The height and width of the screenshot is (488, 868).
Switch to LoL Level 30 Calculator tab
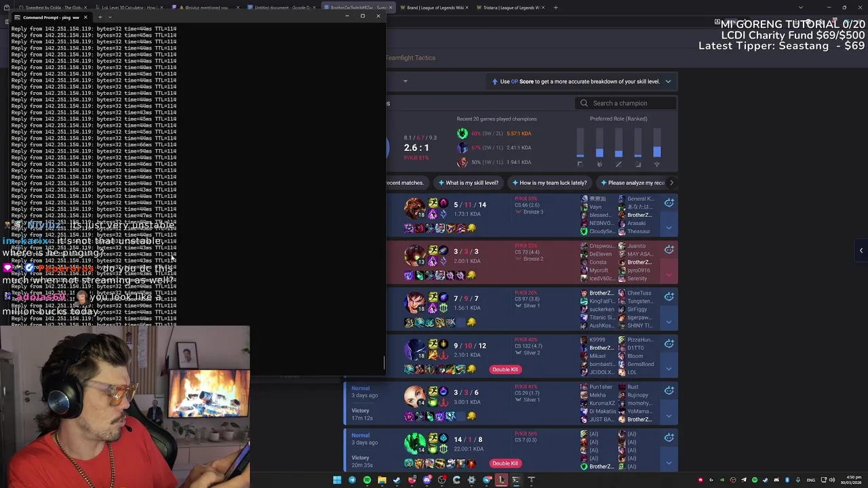point(129,7)
